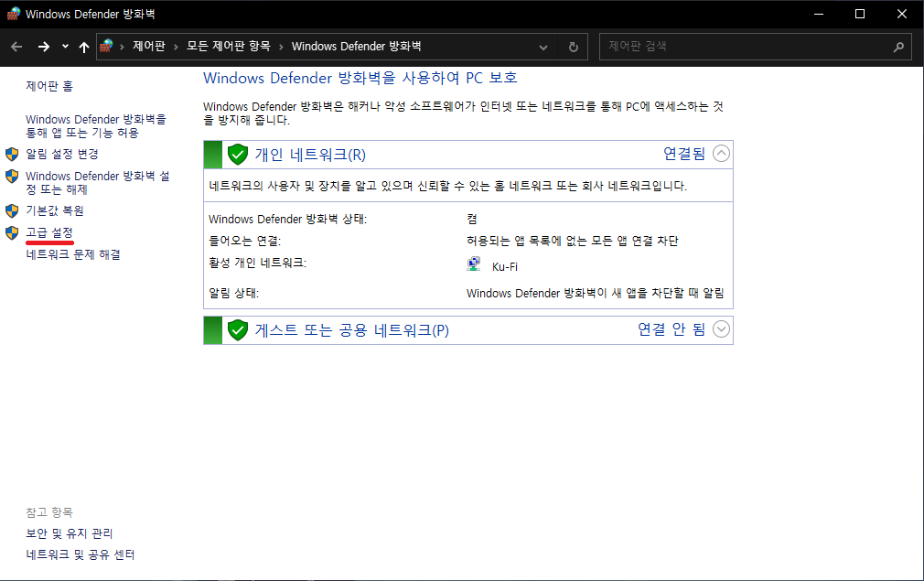Click 허용되는 앱 목록에 없는 모든 앱 연결 차단
The height and width of the screenshot is (581, 924).
point(572,241)
